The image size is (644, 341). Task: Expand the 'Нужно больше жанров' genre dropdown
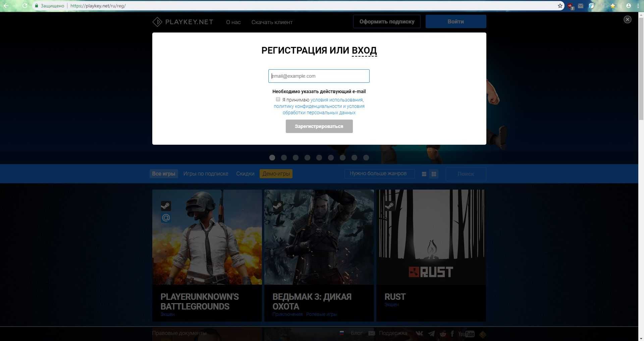(x=379, y=174)
